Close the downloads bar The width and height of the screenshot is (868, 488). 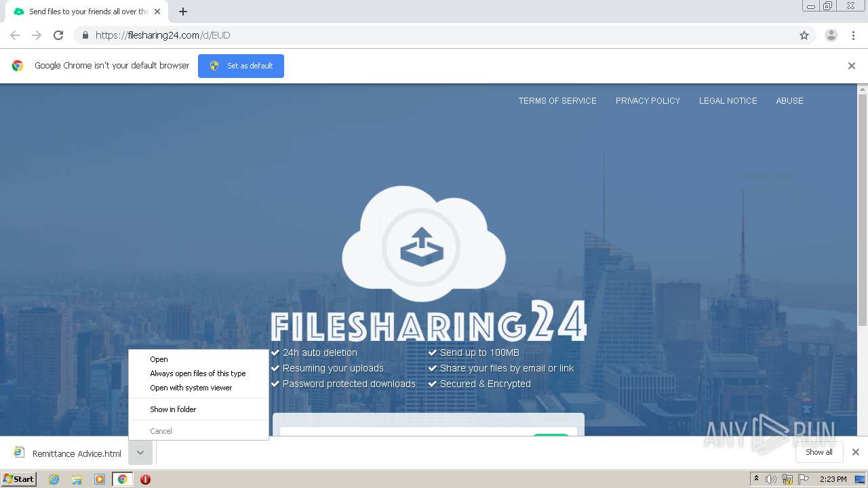855,452
